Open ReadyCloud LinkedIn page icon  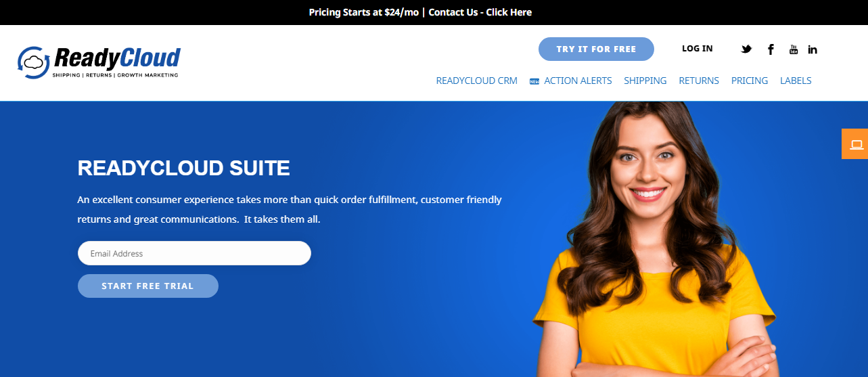pyautogui.click(x=813, y=49)
